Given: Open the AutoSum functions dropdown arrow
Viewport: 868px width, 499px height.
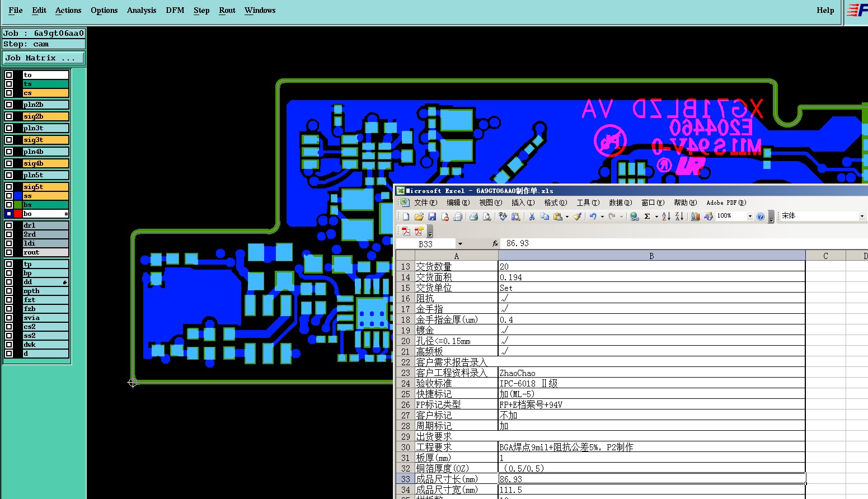Looking at the screenshot, I should (656, 216).
